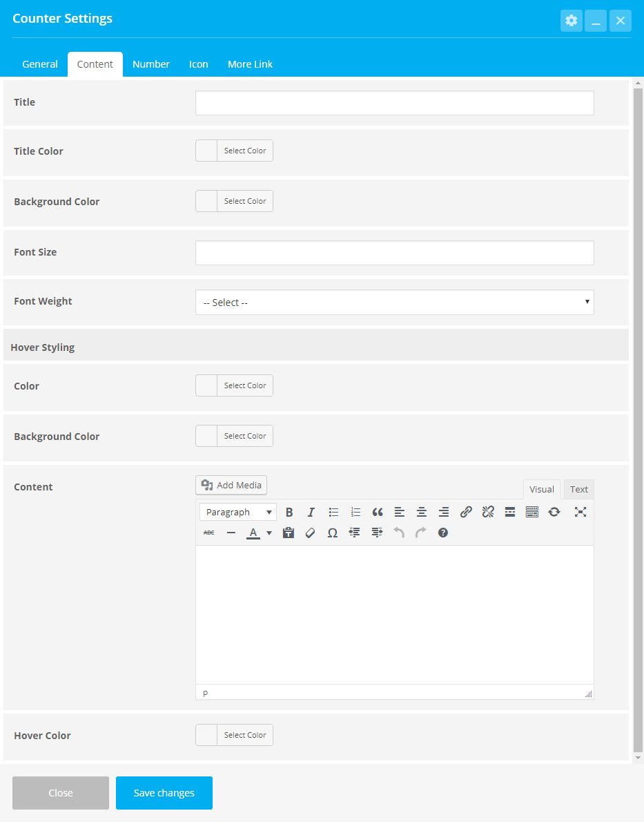Apply blockquote formatting
The width and height of the screenshot is (644, 822).
(378, 512)
